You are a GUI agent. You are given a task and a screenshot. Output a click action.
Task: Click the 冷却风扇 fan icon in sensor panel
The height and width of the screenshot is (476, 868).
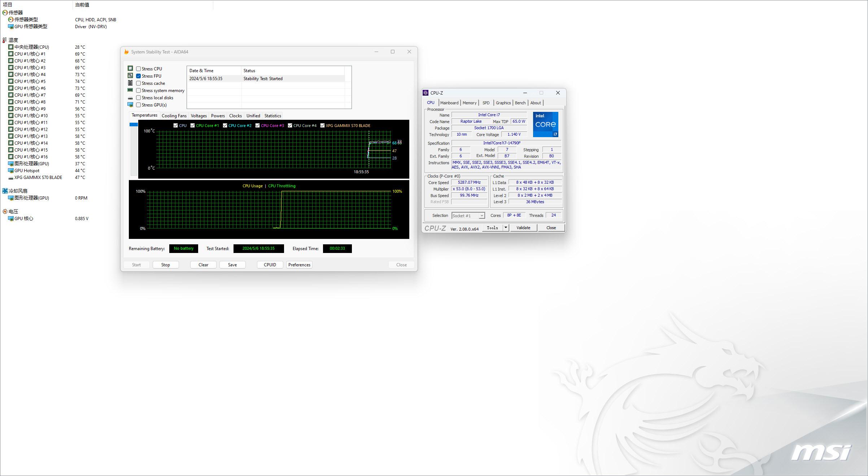5,191
